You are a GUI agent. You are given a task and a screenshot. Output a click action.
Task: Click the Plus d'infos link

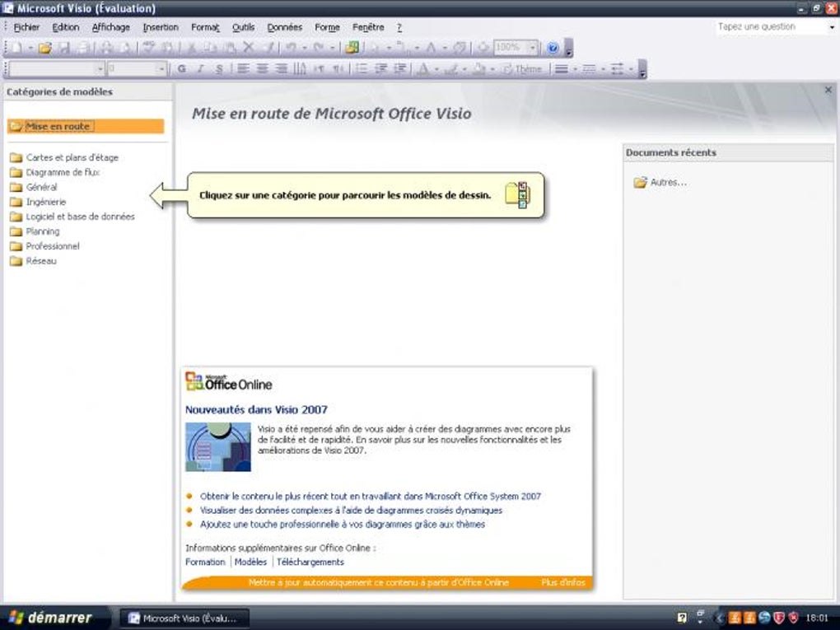point(563,582)
